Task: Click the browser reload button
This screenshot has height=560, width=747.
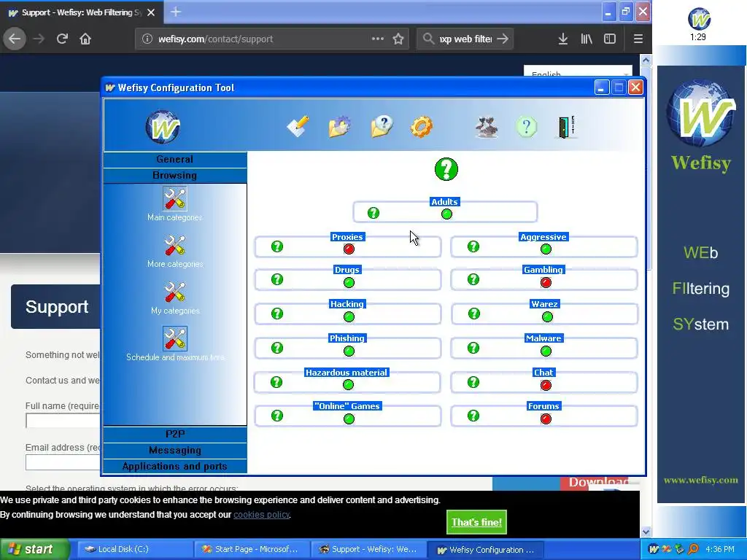Action: coord(63,39)
